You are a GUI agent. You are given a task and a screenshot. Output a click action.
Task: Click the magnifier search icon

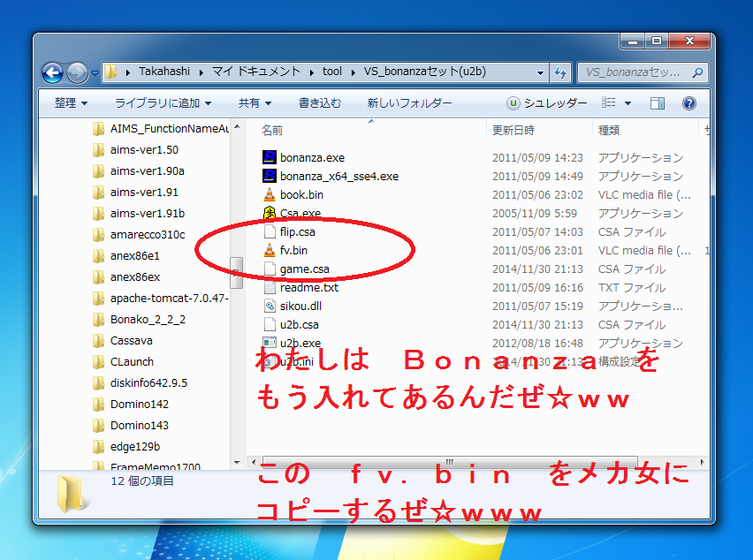coord(697,72)
